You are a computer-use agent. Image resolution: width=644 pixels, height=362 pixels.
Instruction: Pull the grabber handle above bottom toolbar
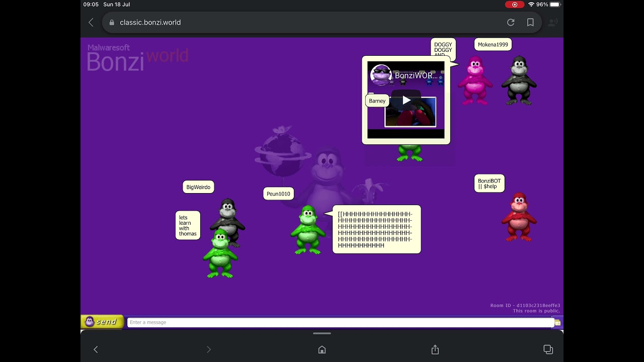[x=322, y=333]
